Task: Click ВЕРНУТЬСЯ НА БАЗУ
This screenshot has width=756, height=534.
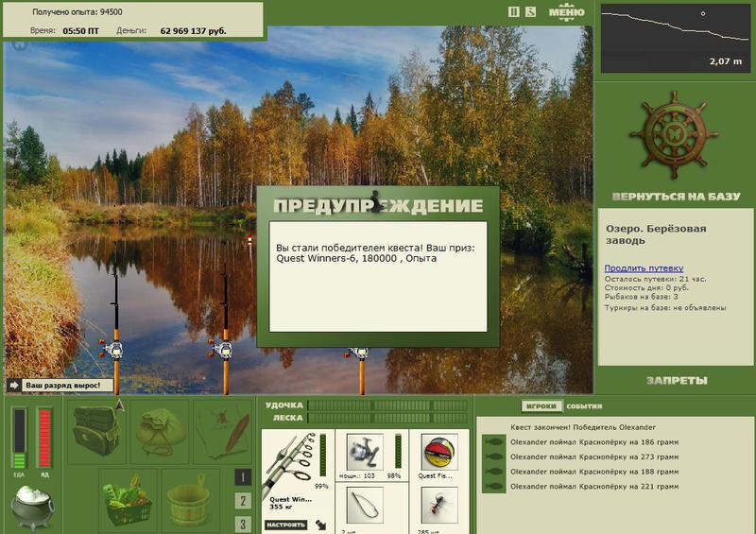Action: (676, 197)
